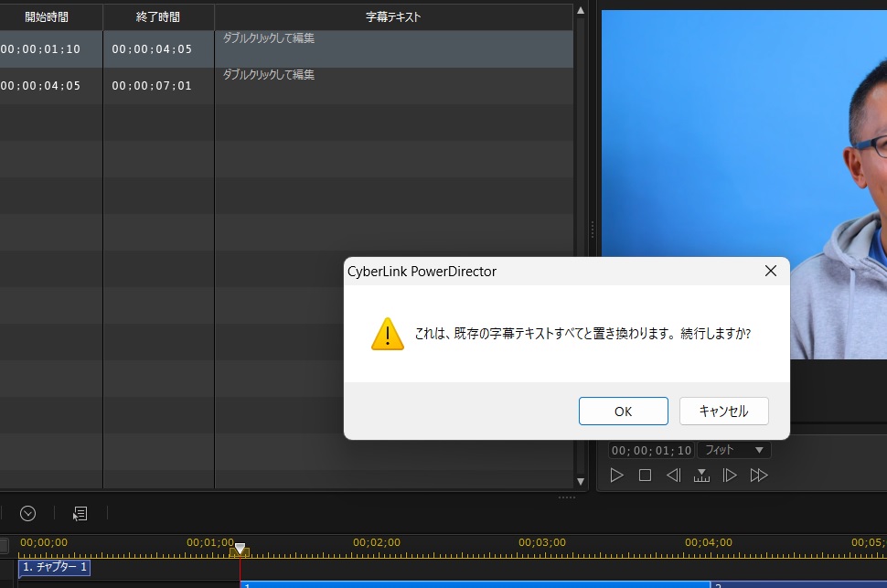This screenshot has height=588, width=887.
Task: Click キャンセル to abort subtitle replacement
Action: point(723,411)
